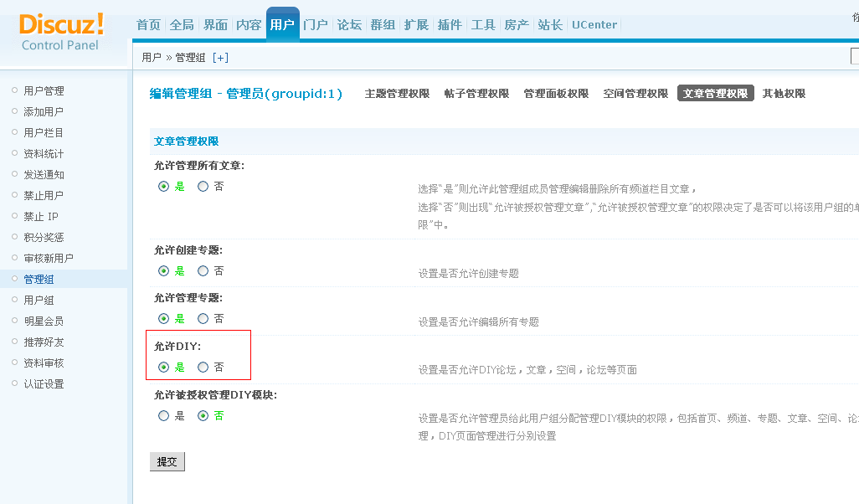Screen dimensions: 859x504
Task: Switch to the 空间管理权限 tab
Action: (635, 94)
